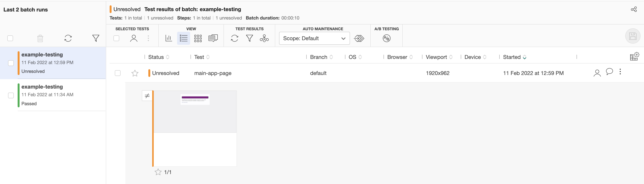Delete selected batch runs with trash icon

(40, 38)
